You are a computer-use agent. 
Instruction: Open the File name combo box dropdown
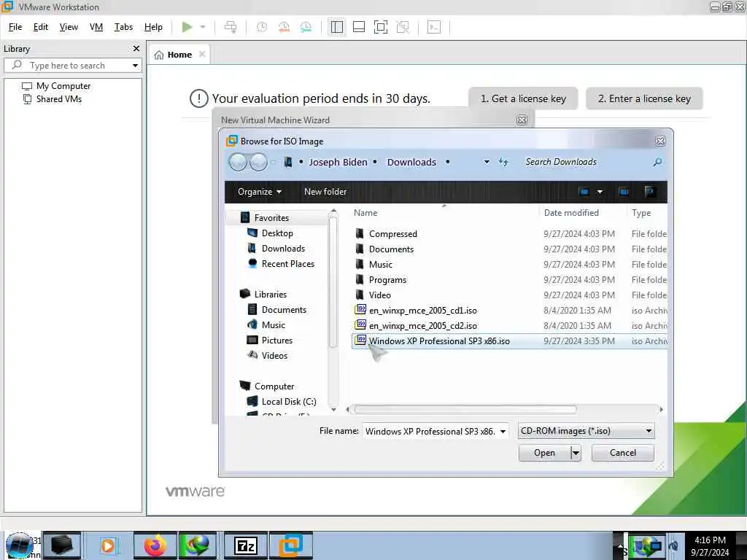pos(503,432)
